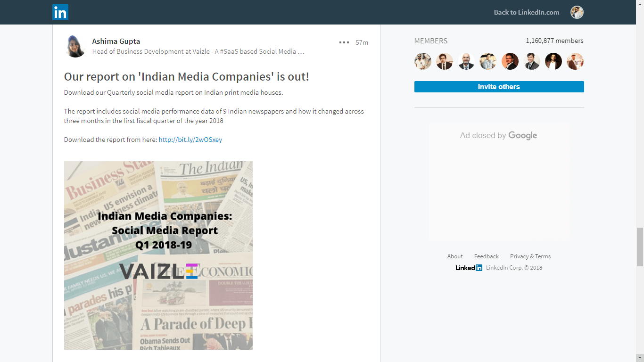Screen dimensions: 644x362
Task: Click the second member avatar
Action: (445, 61)
